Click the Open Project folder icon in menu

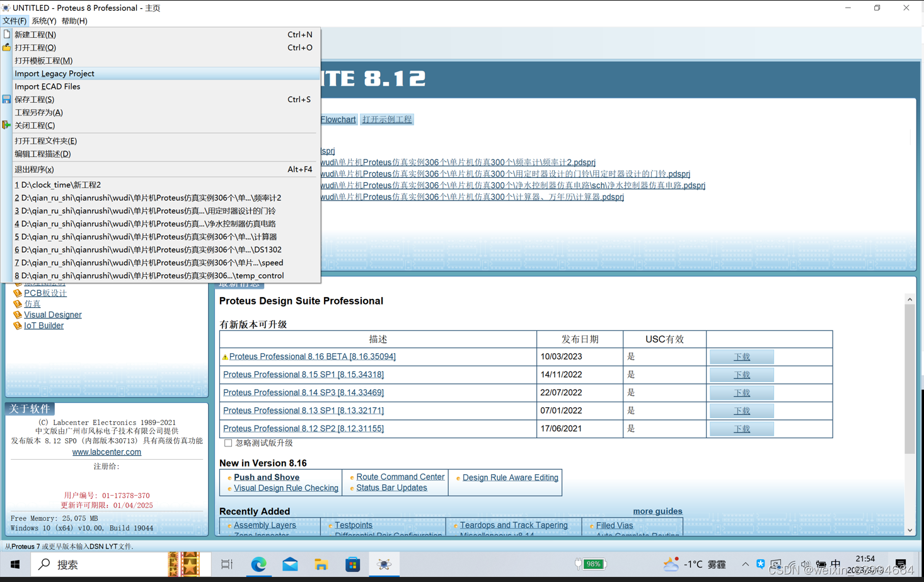(x=7, y=47)
